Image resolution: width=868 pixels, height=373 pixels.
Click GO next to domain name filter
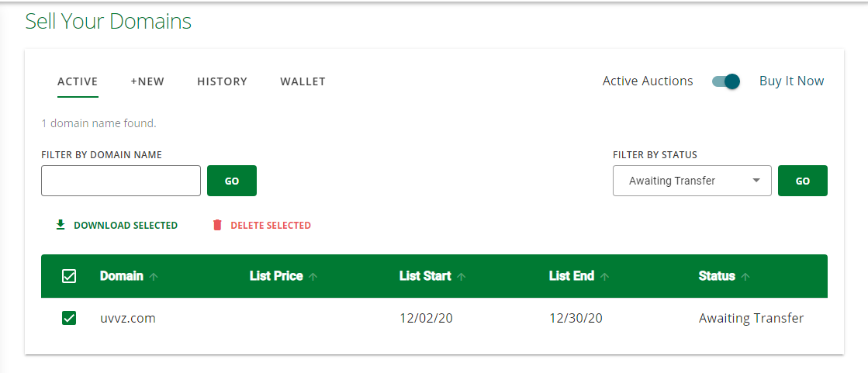click(x=232, y=181)
